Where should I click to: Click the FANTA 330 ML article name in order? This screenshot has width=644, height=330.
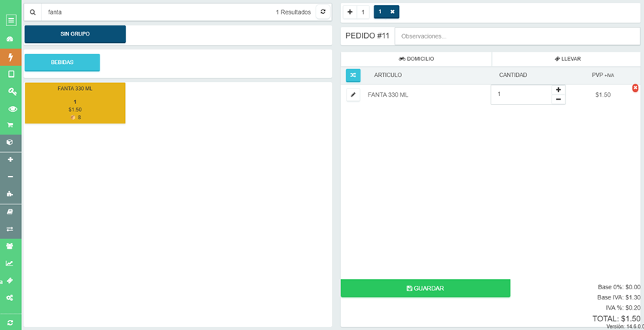tap(387, 95)
